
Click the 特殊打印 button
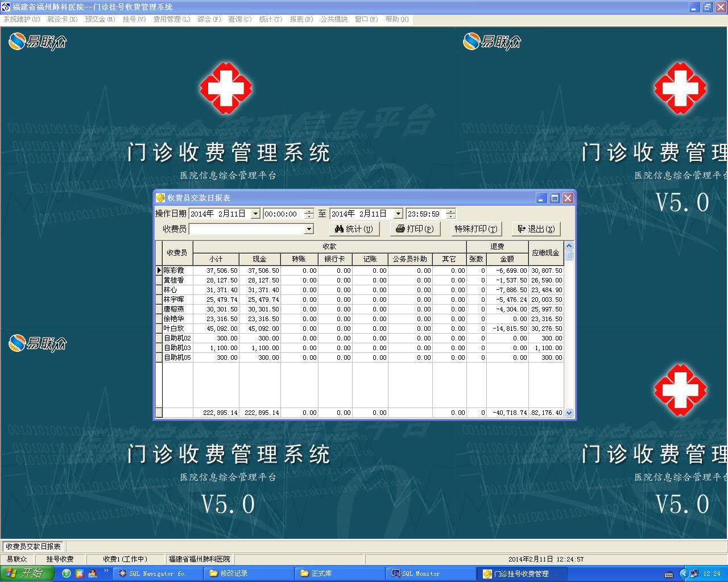pyautogui.click(x=475, y=229)
